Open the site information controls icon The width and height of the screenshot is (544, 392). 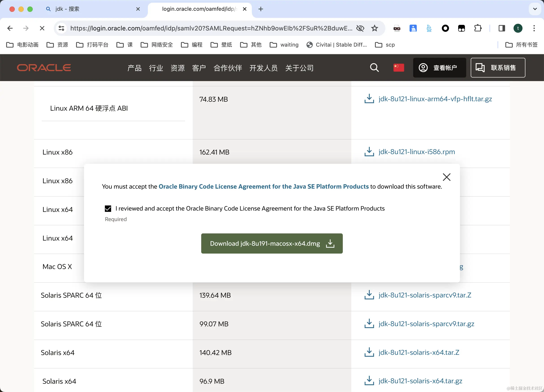coord(61,28)
